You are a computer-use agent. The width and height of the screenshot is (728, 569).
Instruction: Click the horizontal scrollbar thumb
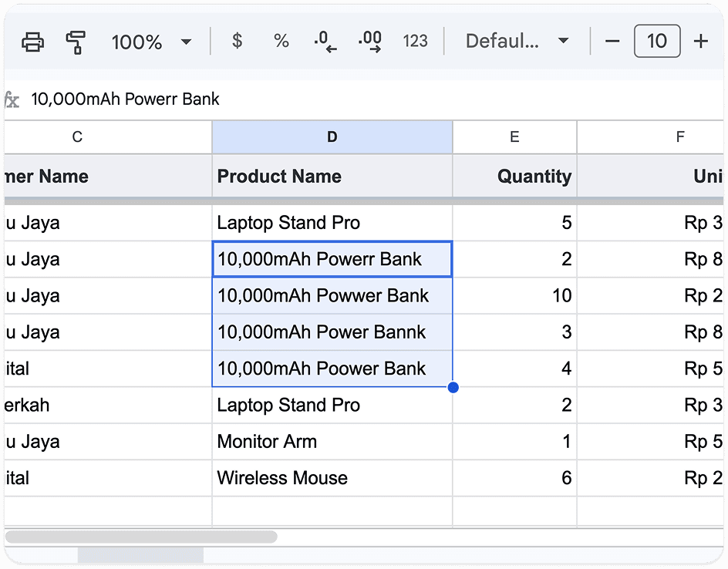tap(141, 537)
